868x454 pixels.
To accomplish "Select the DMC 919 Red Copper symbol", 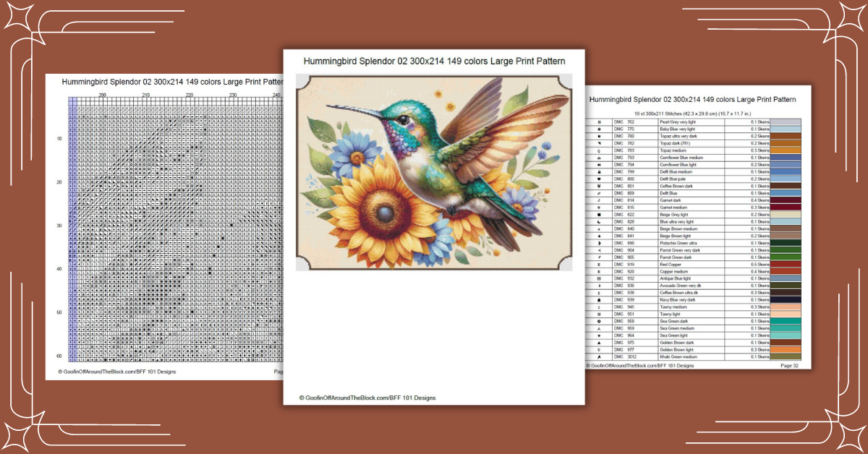I will 599,265.
